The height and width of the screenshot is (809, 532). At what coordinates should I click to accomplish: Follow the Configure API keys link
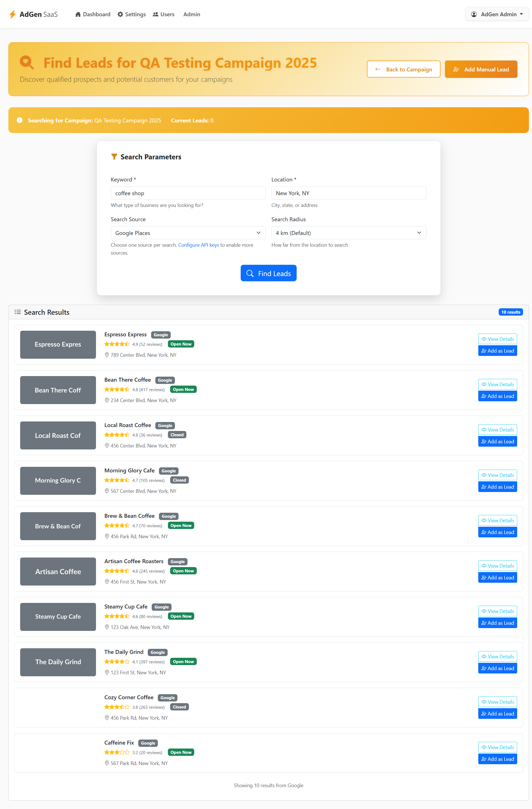point(198,245)
